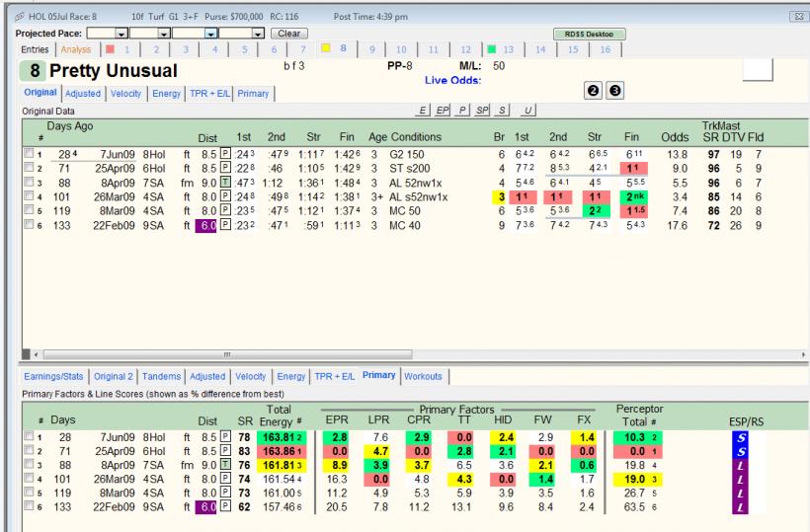Click the scrollbar right arrow
The height and width of the screenshot is (532, 810).
pyautogui.click(x=803, y=354)
